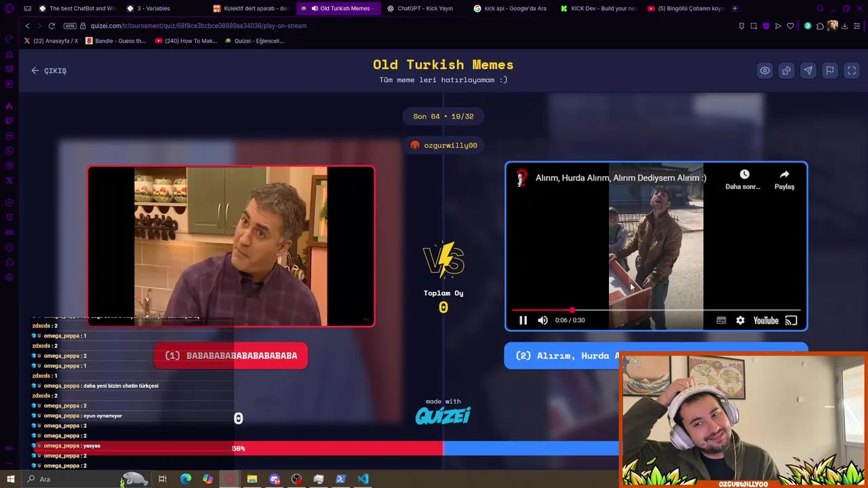Open the 'Anasayfa / X' bookmark

[x=50, y=41]
